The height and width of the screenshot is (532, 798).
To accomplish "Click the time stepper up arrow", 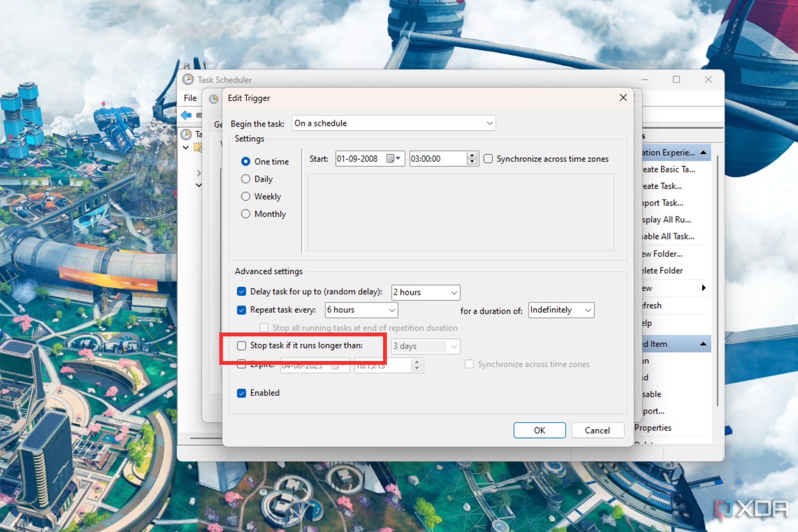I will [472, 155].
